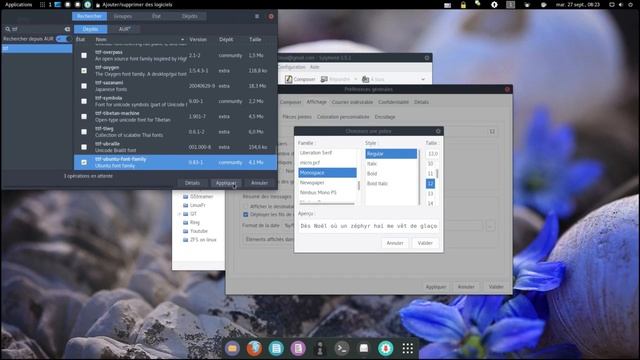Open the green recorder dock icon

pyautogui.click(x=386, y=348)
